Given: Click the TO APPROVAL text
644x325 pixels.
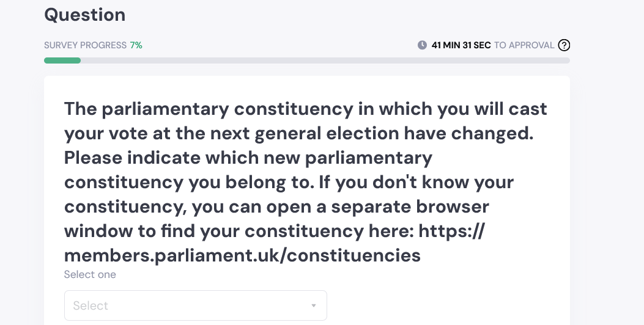Looking at the screenshot, I should 524,45.
